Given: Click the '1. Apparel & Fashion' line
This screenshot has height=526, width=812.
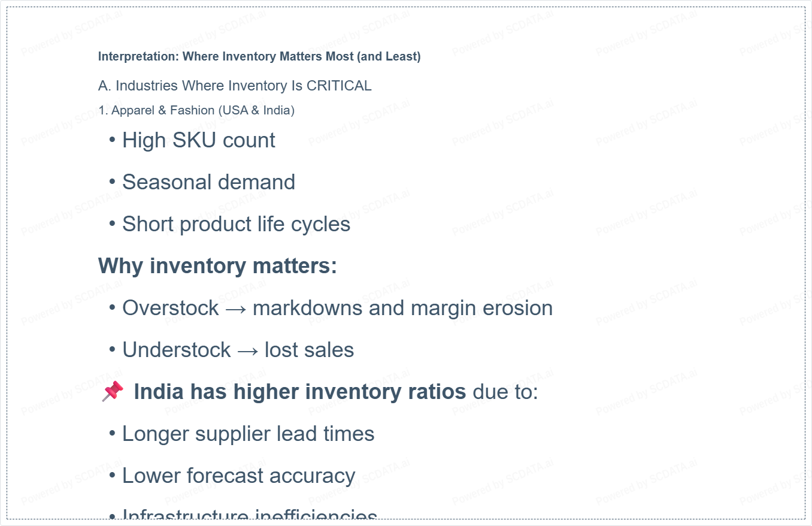Looking at the screenshot, I should (x=196, y=110).
